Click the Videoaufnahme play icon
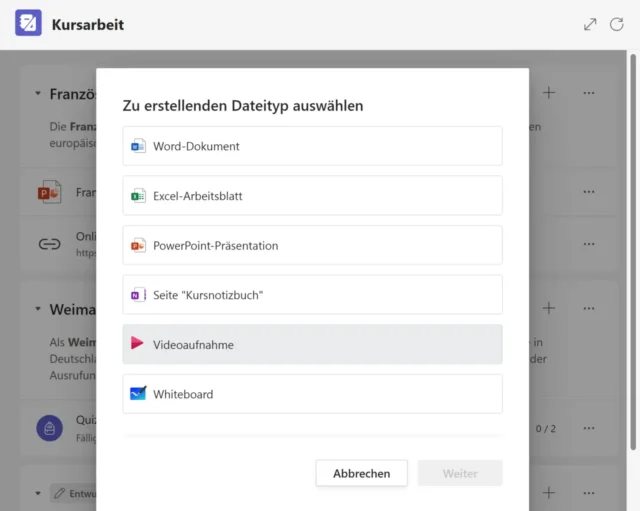This screenshot has width=640, height=511. [x=138, y=344]
